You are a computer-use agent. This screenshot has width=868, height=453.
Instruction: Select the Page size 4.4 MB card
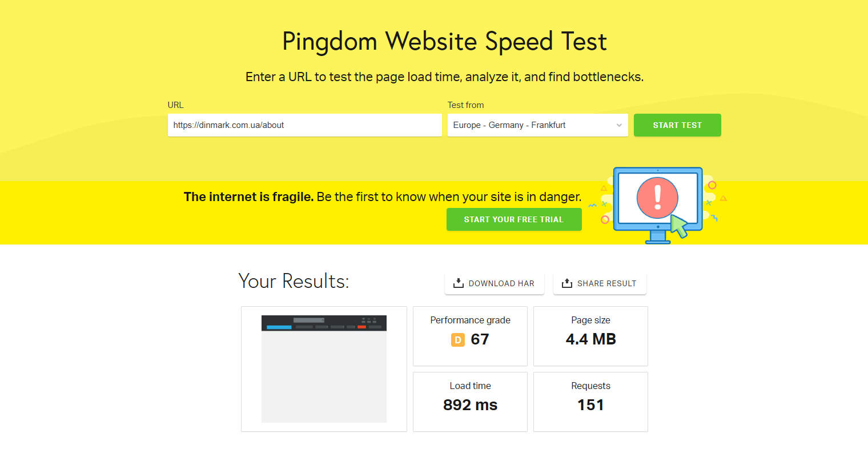coord(590,336)
